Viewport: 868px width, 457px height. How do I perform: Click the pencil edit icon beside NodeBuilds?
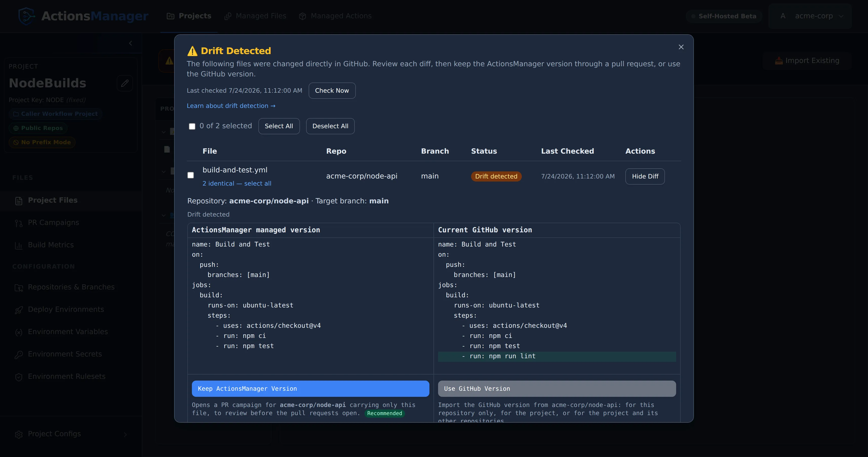tap(125, 83)
